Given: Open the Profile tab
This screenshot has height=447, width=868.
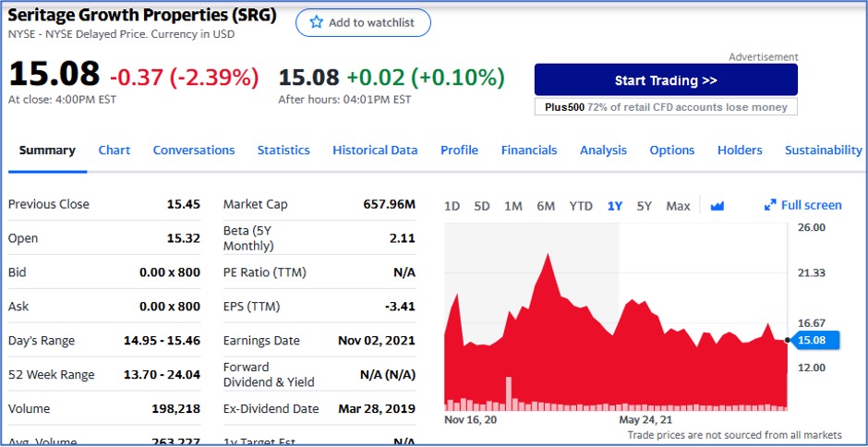Looking at the screenshot, I should (x=459, y=151).
